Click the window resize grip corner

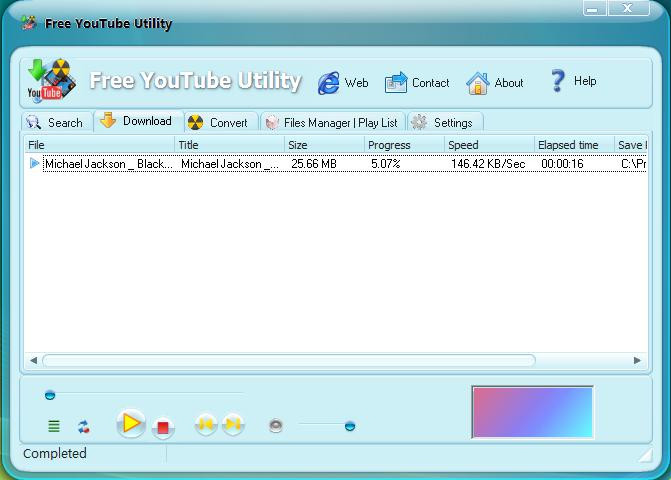pos(645,456)
